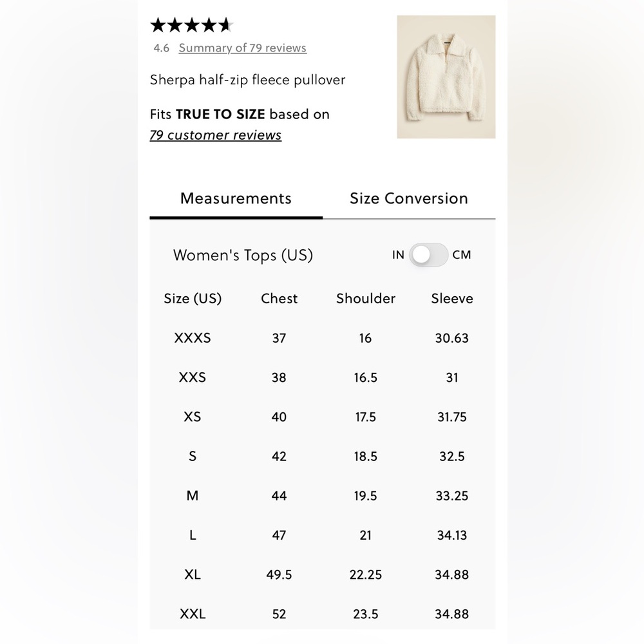Viewport: 644px width, 644px height.
Task: Click the five-star rating icons
Action: coord(192,26)
